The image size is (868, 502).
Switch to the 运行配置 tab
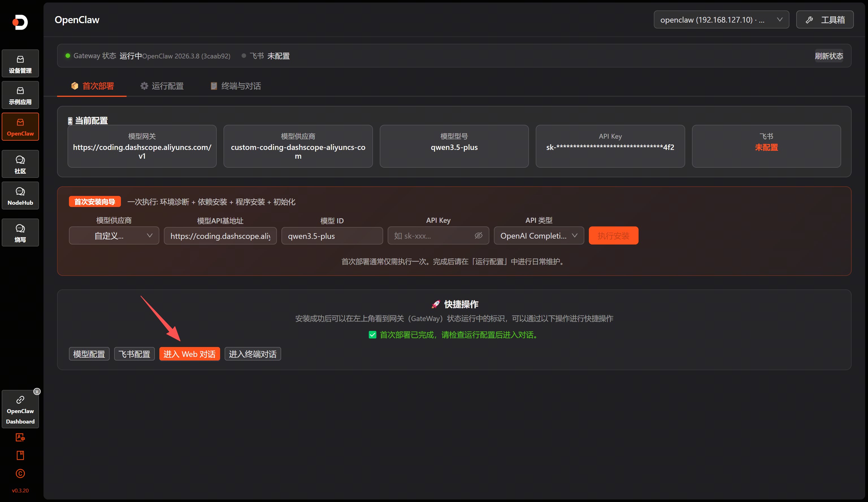[162, 86]
